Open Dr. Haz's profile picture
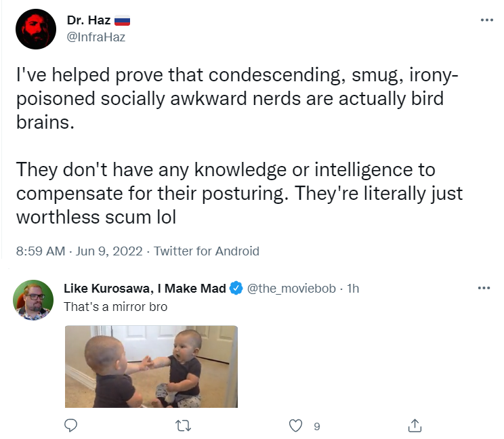504x439 pixels. pyautogui.click(x=35, y=29)
